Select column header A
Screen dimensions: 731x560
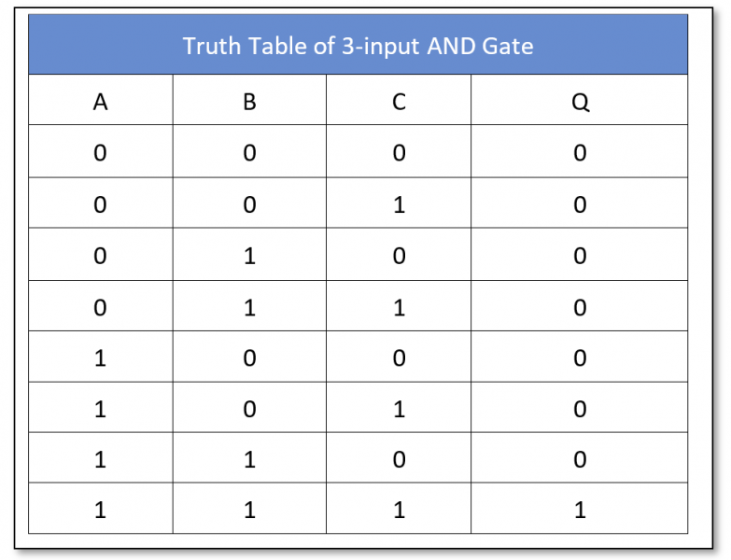(x=100, y=100)
